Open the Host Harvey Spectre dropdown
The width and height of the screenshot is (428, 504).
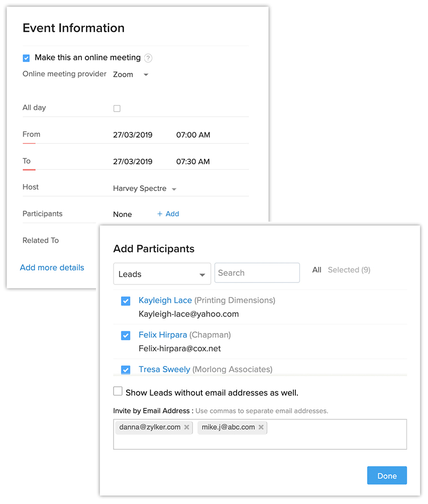pos(145,189)
